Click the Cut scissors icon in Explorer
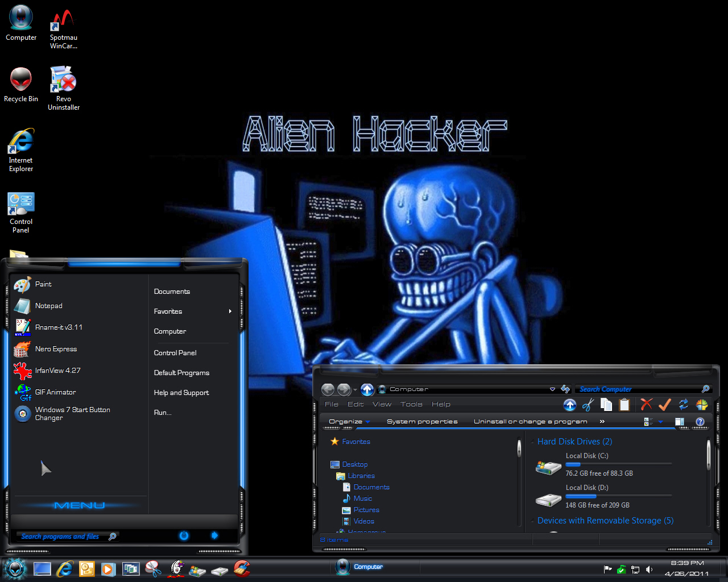The image size is (728, 582). point(588,405)
